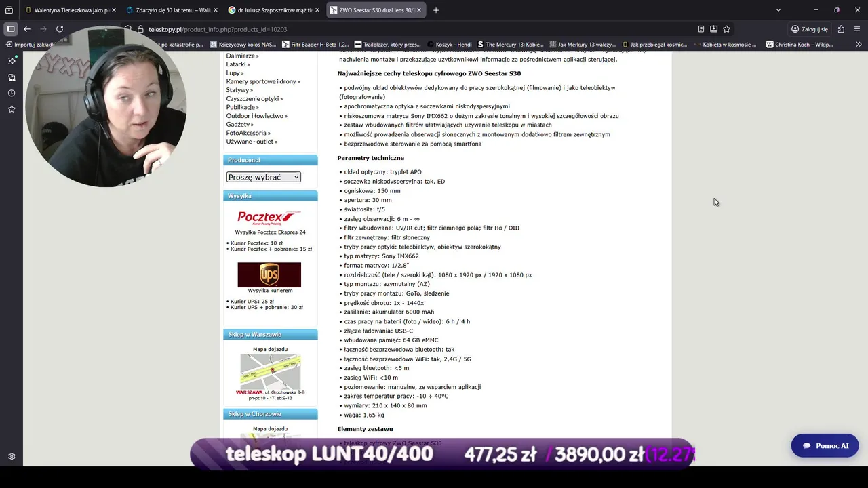Image resolution: width=868 pixels, height=488 pixels.
Task: Open the Lupy category
Action: pos(235,73)
